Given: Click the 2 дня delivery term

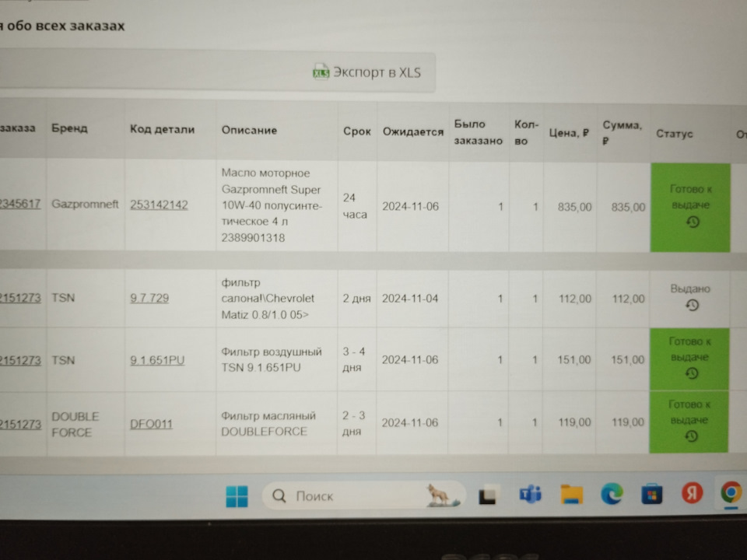Looking at the screenshot, I should 357,299.
